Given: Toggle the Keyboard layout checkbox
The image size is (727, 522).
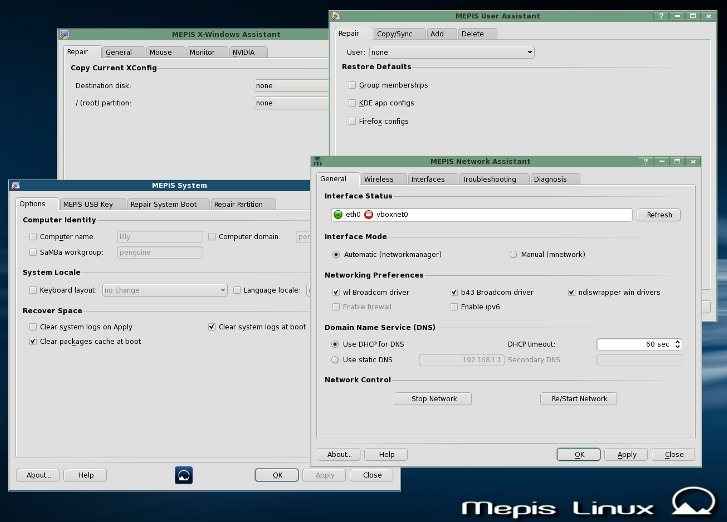Looking at the screenshot, I should tap(33, 290).
